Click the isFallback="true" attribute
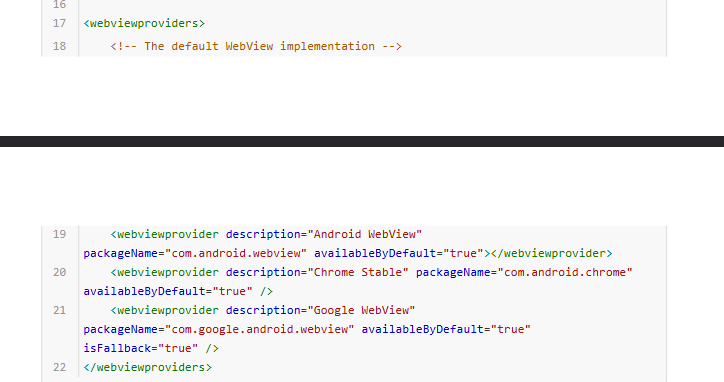 coord(141,348)
